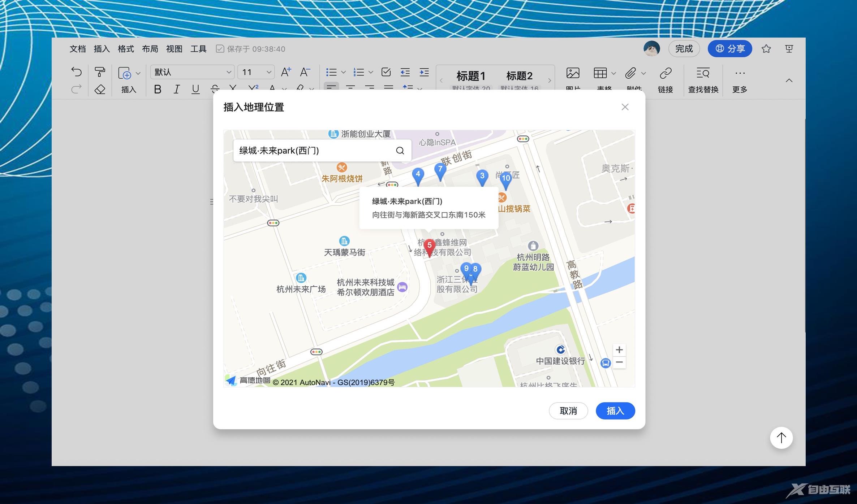The height and width of the screenshot is (504, 857).
Task: Insert a checkbox task list
Action: click(386, 72)
